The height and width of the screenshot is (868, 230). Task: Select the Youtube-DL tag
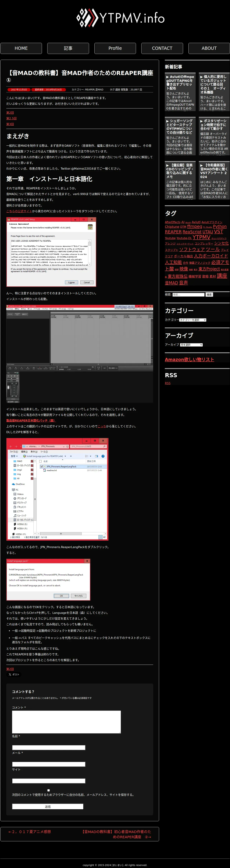(184, 238)
